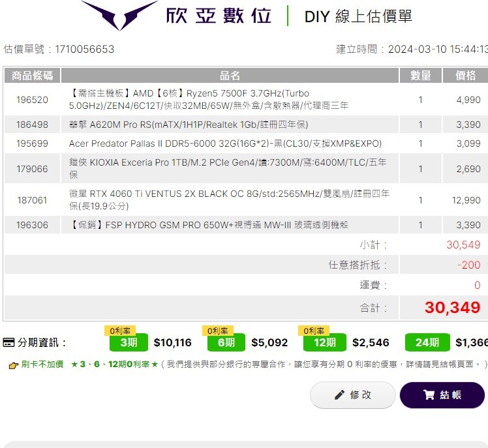Click the pointing hand icon beside 刷卡不加價
The width and height of the screenshot is (488, 448).
coord(14,365)
